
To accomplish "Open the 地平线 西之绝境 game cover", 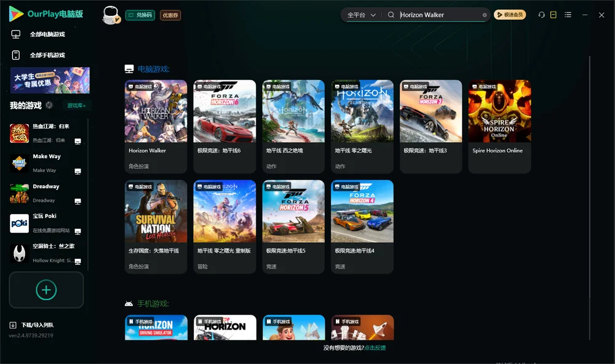I will pos(293,111).
